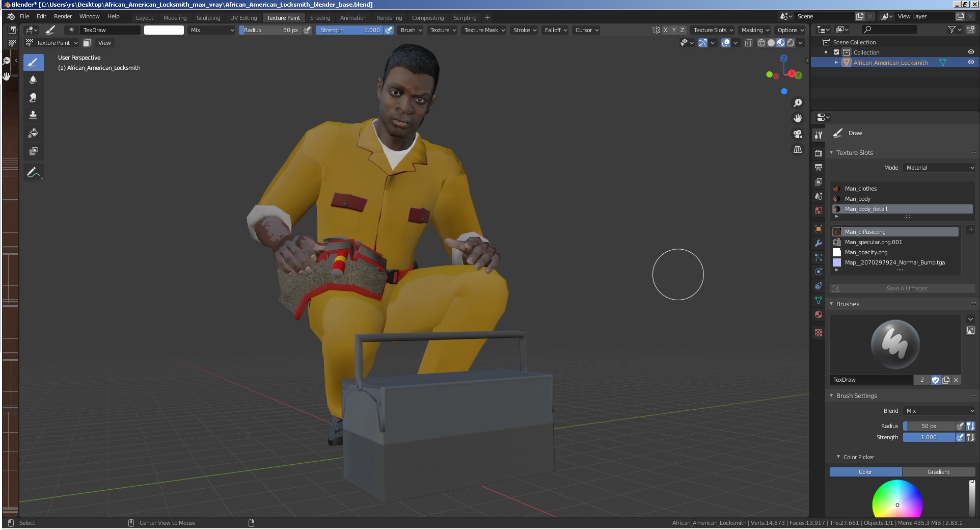
Task: Open the Masking dropdown
Action: 755,30
